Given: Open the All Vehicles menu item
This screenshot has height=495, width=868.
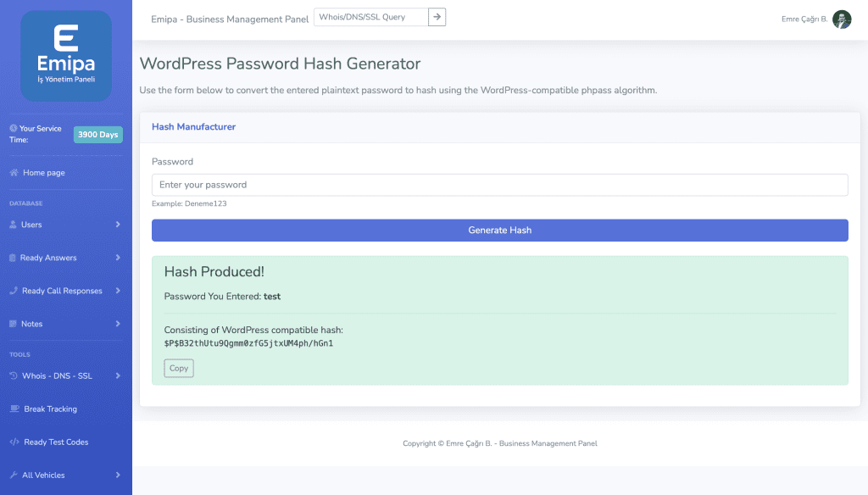Looking at the screenshot, I should [44, 475].
